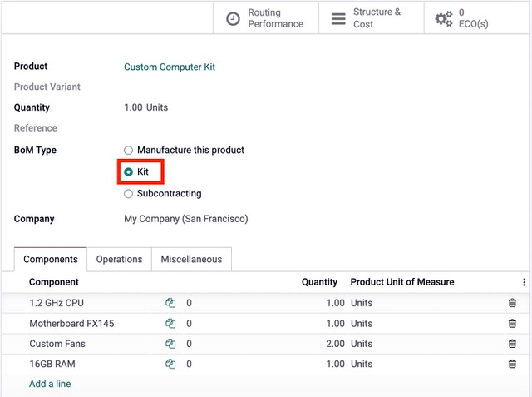Delete the 16GB RAM component row
532x397 pixels.
point(512,364)
